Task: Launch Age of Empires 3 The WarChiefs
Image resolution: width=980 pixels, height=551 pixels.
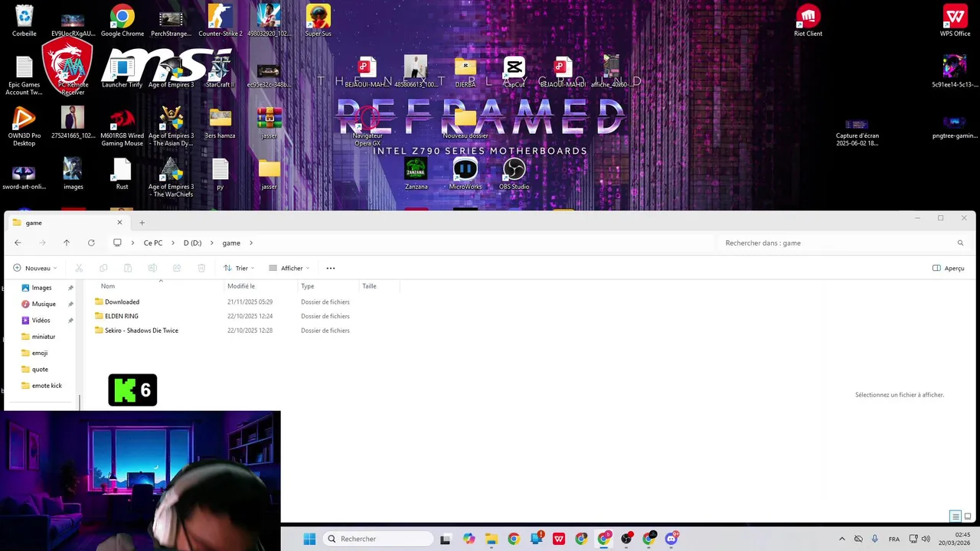Action: point(171,178)
